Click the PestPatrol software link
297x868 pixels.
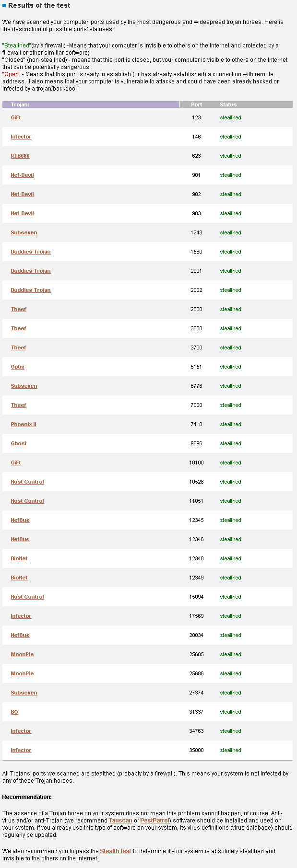click(x=155, y=821)
